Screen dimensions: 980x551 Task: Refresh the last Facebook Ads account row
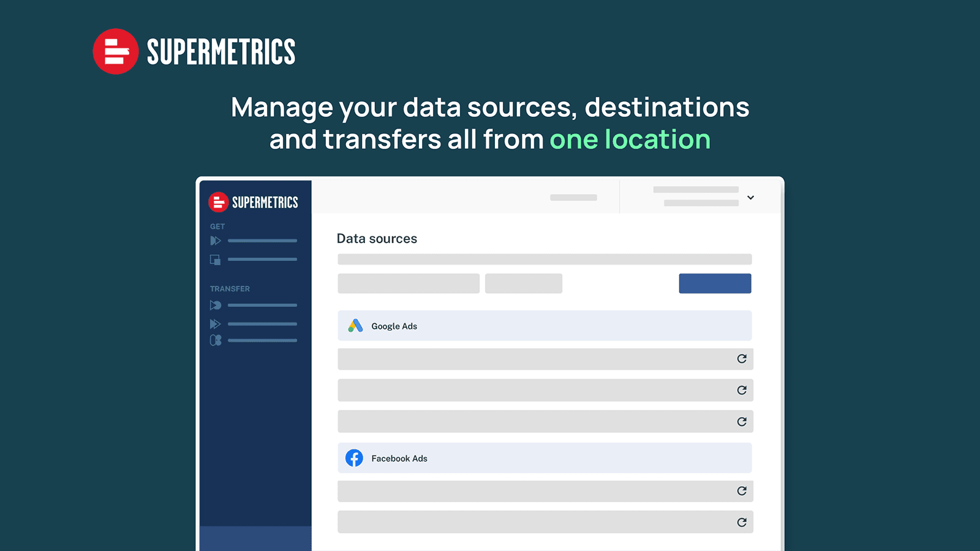741,522
